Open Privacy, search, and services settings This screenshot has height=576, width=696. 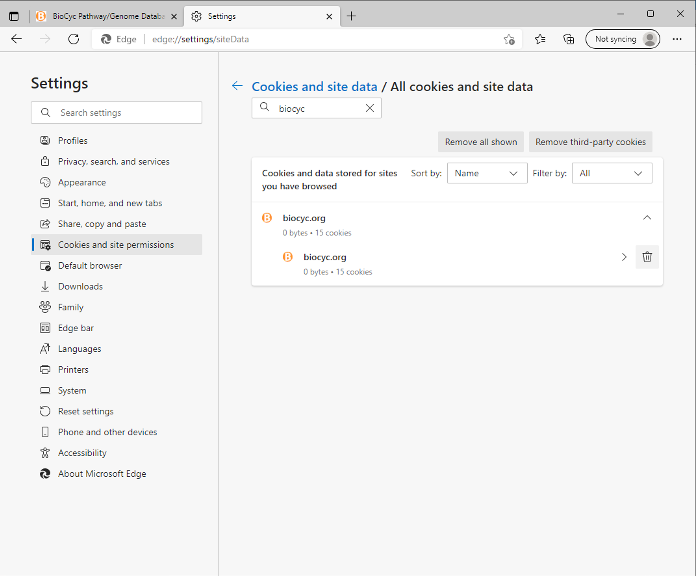pos(113,162)
